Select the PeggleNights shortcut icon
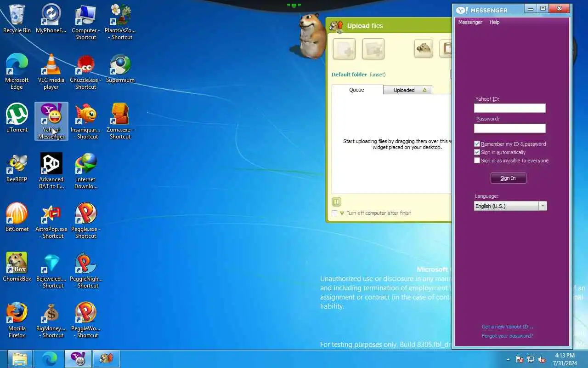Screen dimensions: 588x368 [x=85, y=270]
